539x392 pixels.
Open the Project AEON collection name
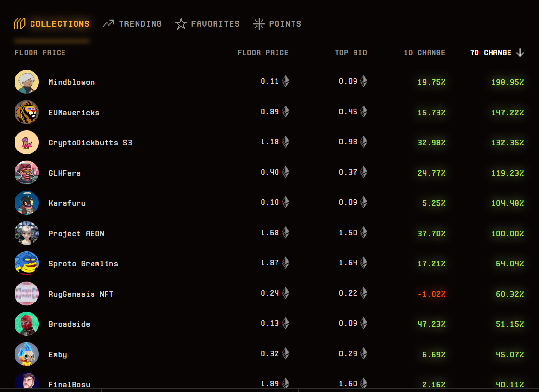point(77,234)
